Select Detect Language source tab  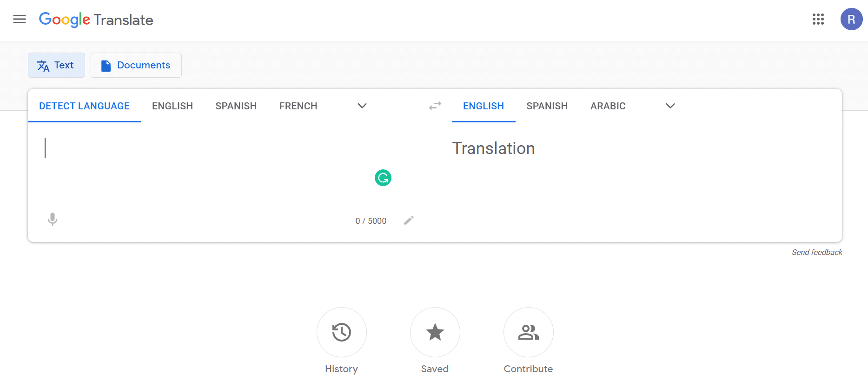pyautogui.click(x=84, y=106)
